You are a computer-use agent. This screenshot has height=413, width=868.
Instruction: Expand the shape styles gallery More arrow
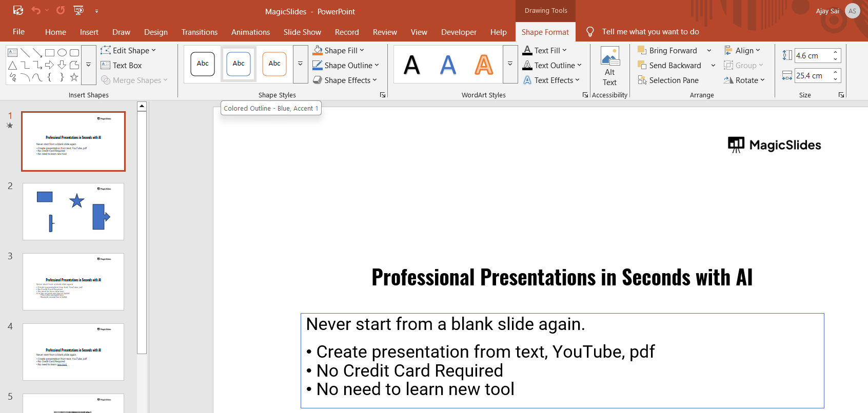pyautogui.click(x=300, y=64)
